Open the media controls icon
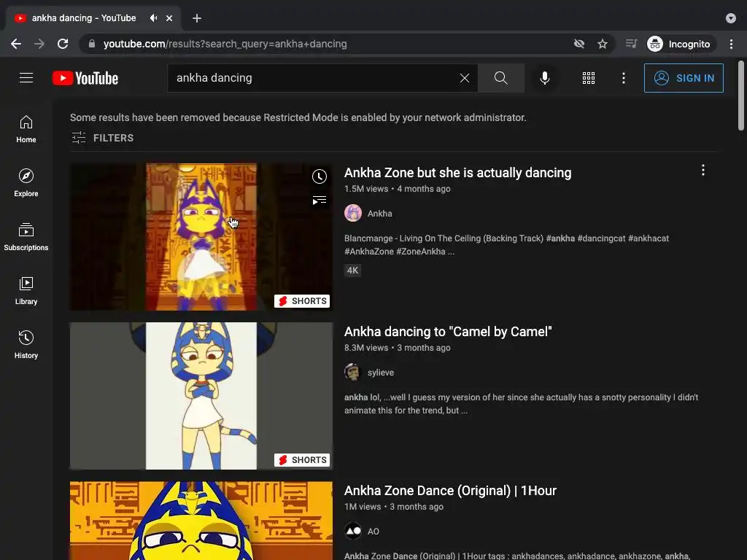747x560 pixels. [631, 44]
